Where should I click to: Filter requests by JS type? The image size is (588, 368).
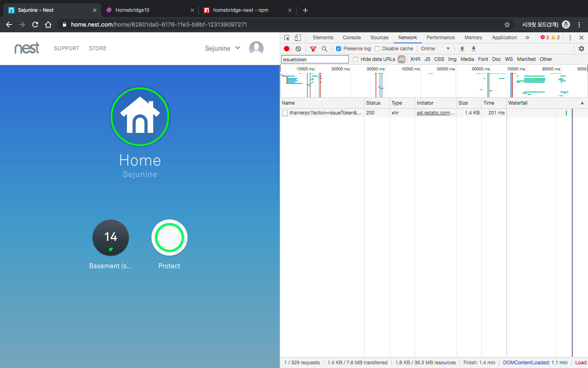coord(427,59)
